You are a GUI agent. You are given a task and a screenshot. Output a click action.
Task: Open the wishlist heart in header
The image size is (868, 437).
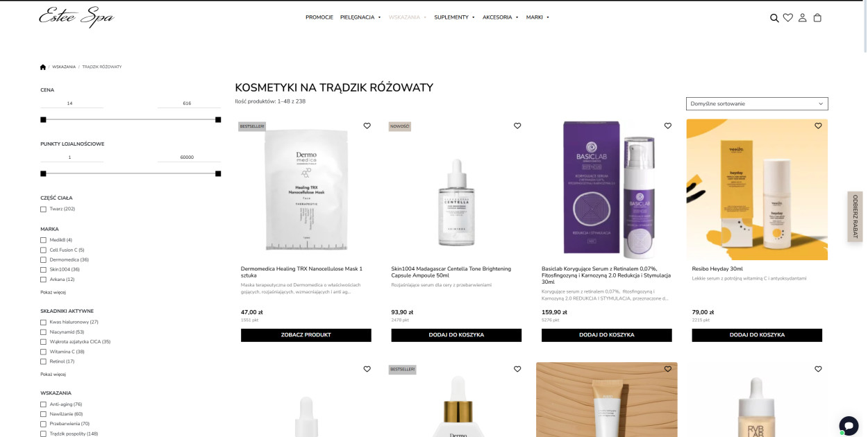(788, 17)
